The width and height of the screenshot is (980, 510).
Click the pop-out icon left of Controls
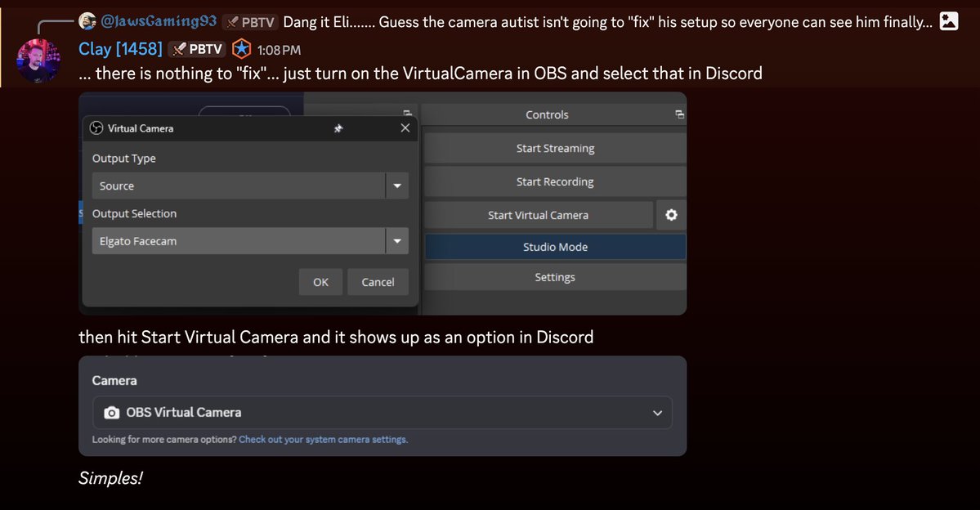pos(407,114)
